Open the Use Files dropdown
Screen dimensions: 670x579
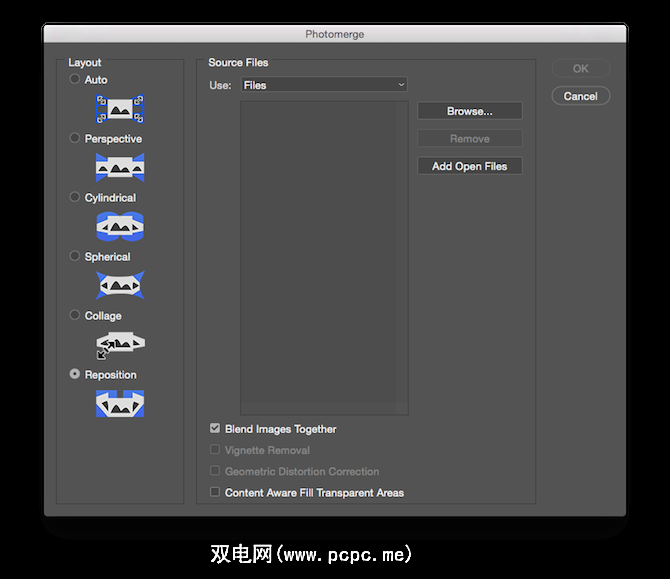[x=324, y=85]
